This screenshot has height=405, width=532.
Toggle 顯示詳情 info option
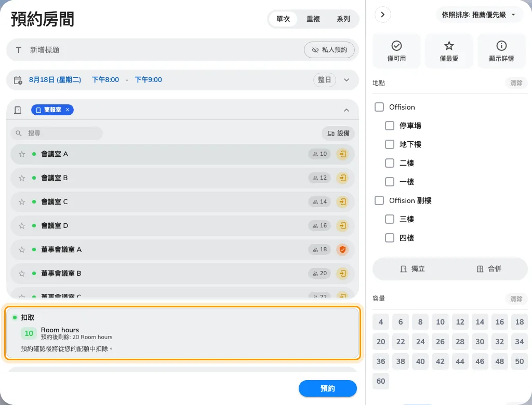(501, 51)
